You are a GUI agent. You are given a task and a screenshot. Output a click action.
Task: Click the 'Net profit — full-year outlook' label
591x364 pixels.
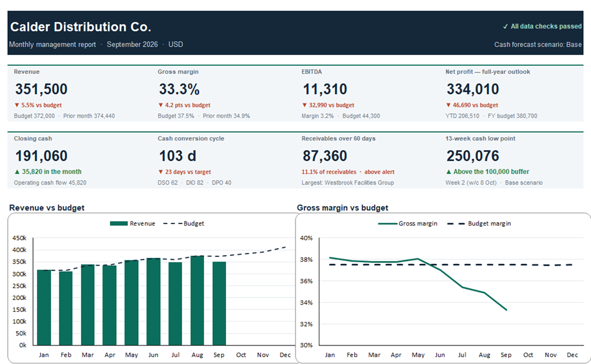[x=488, y=71]
